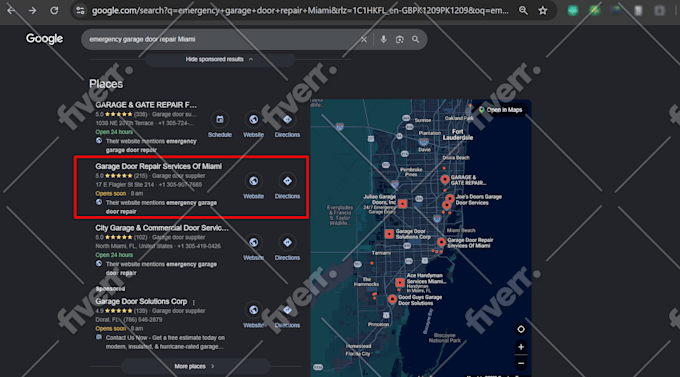
Task: Click the More places button
Action: click(196, 367)
